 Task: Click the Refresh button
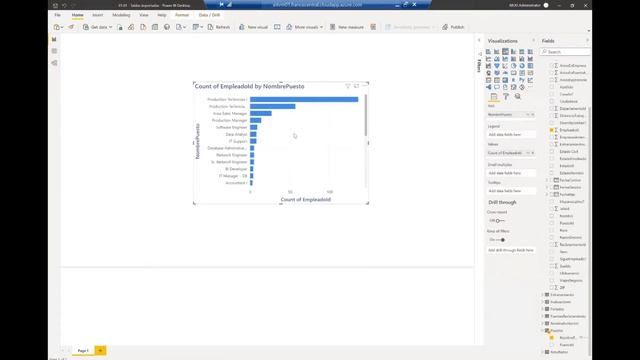tap(219, 27)
